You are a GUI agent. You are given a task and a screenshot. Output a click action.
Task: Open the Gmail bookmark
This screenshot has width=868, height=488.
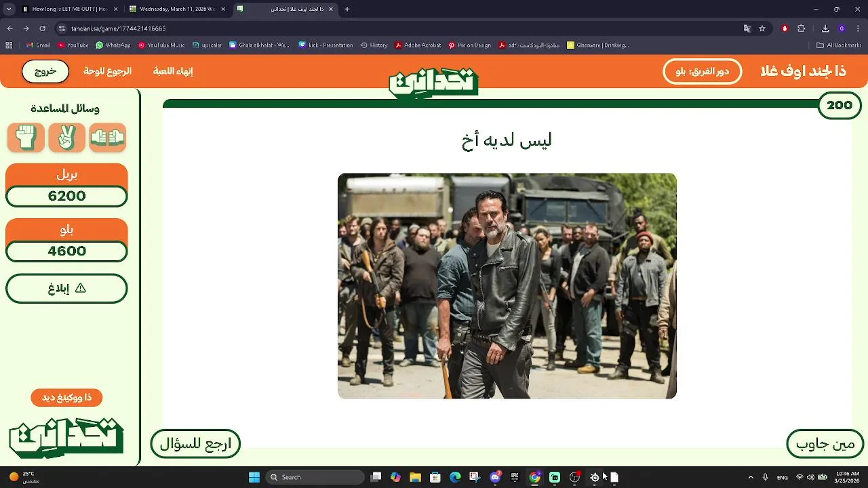[38, 45]
